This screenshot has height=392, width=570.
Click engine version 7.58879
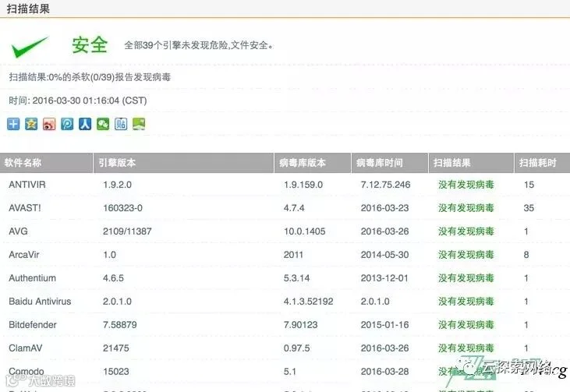(x=120, y=324)
